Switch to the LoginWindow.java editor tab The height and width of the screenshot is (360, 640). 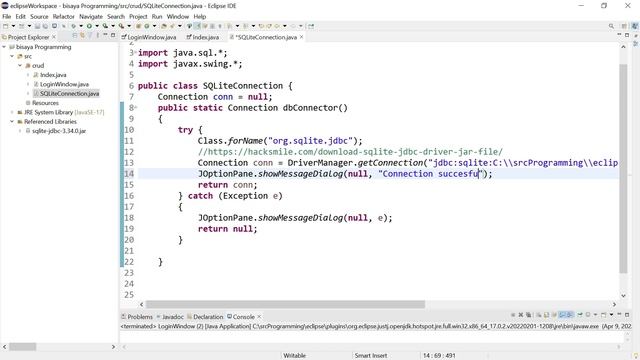(149, 37)
